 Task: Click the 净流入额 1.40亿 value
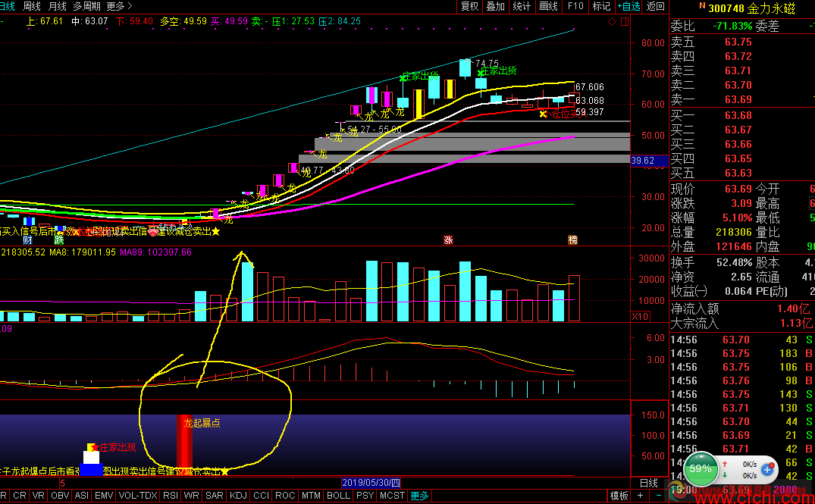(795, 308)
